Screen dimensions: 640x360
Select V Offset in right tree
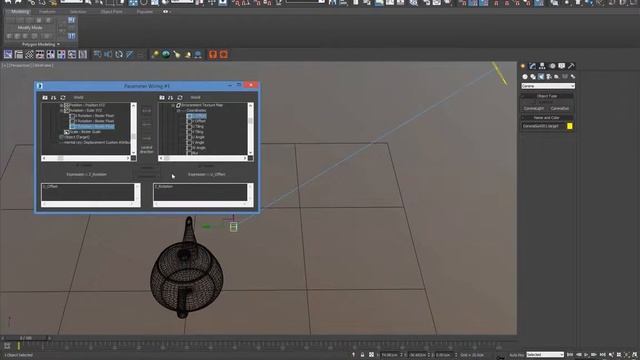tap(196, 121)
